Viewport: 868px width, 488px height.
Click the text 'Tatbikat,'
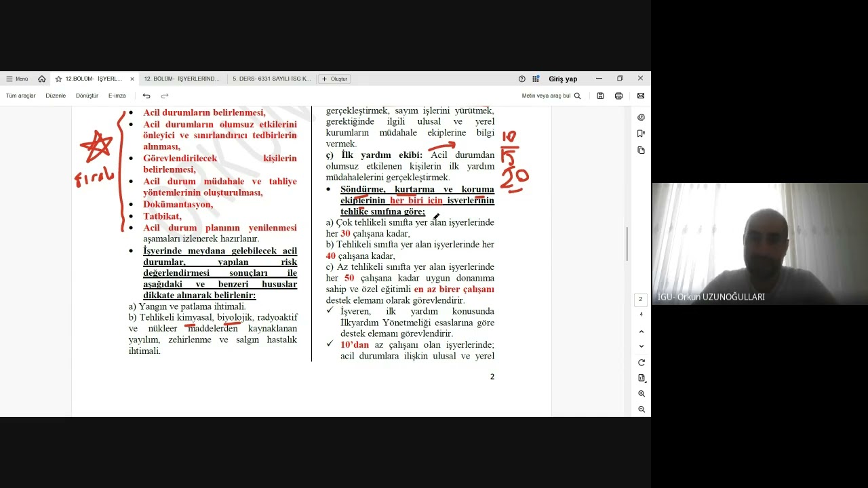[162, 216]
